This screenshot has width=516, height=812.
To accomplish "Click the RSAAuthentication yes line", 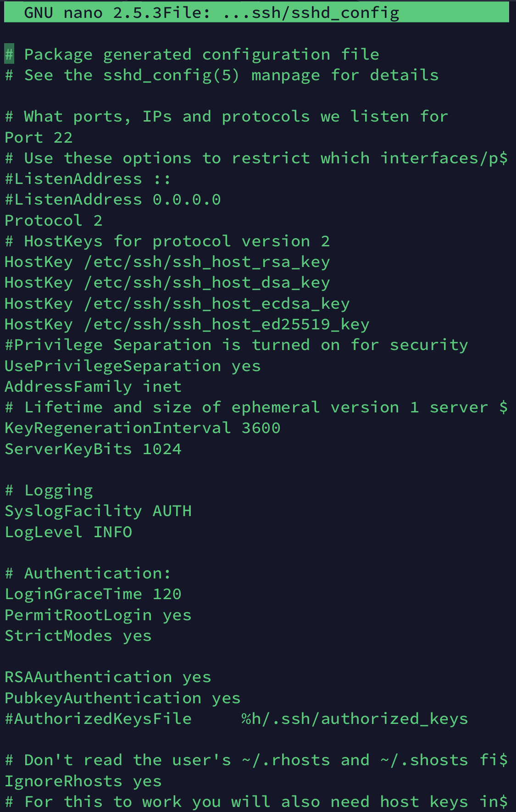I will tap(108, 677).
